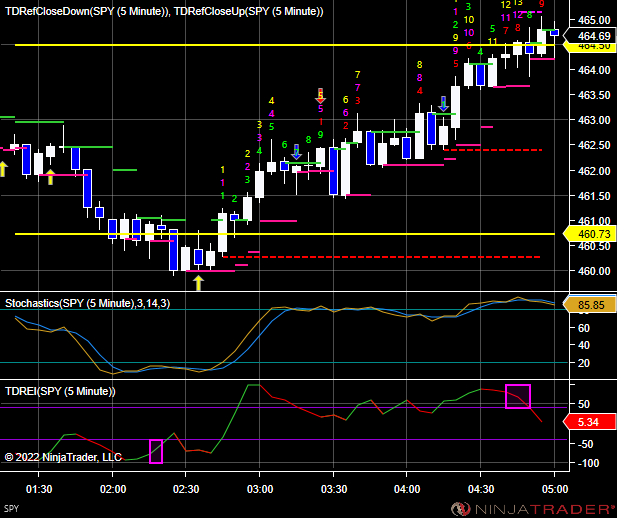Viewport: 617px width, 518px height.
Task: Click the -50 level on TDREI axis
Action: click(586, 444)
